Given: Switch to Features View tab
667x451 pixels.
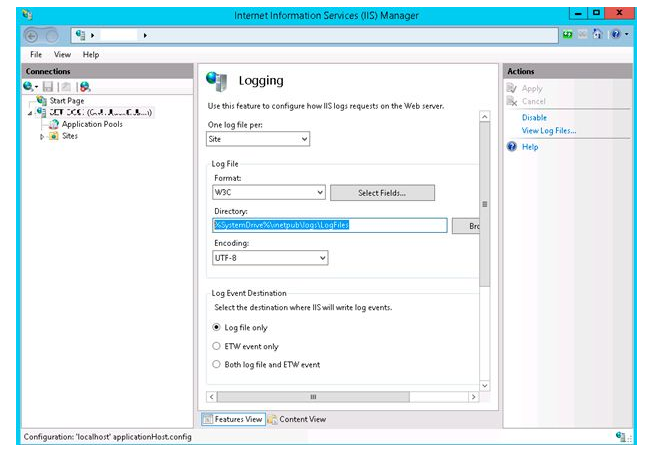Looking at the screenshot, I should [233, 419].
